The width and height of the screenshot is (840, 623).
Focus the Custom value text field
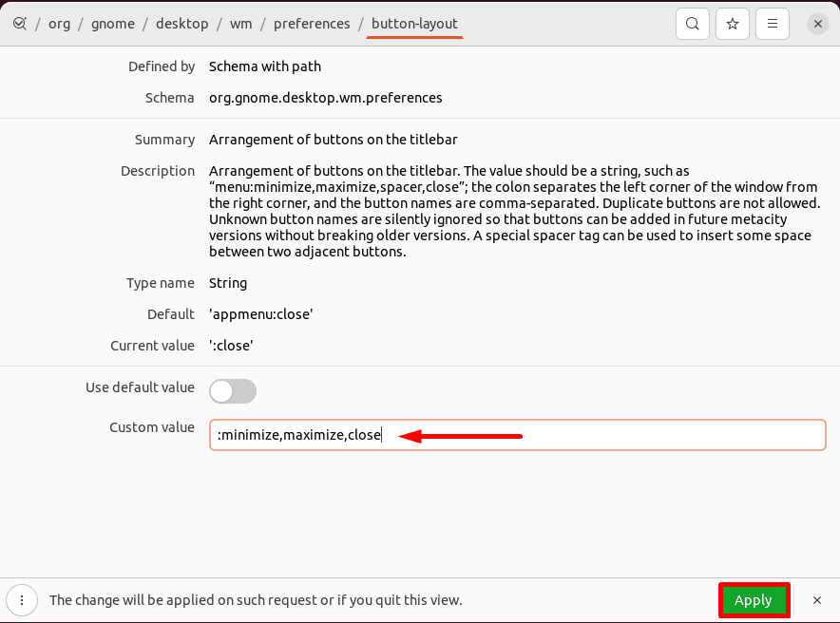tap(518, 435)
